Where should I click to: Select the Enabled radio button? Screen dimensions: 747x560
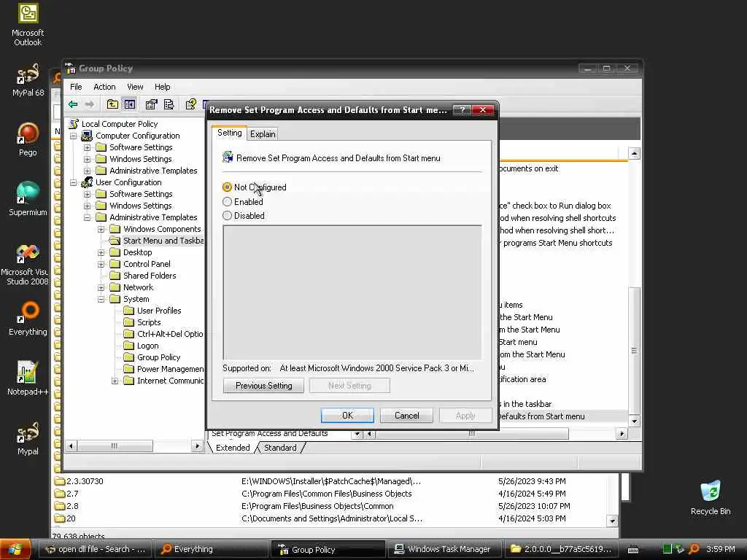[x=228, y=201]
